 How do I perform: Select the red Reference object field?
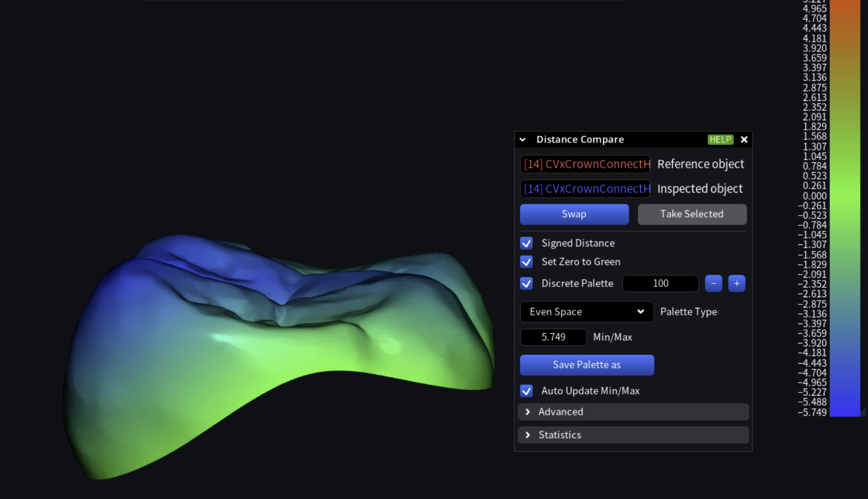coord(585,164)
